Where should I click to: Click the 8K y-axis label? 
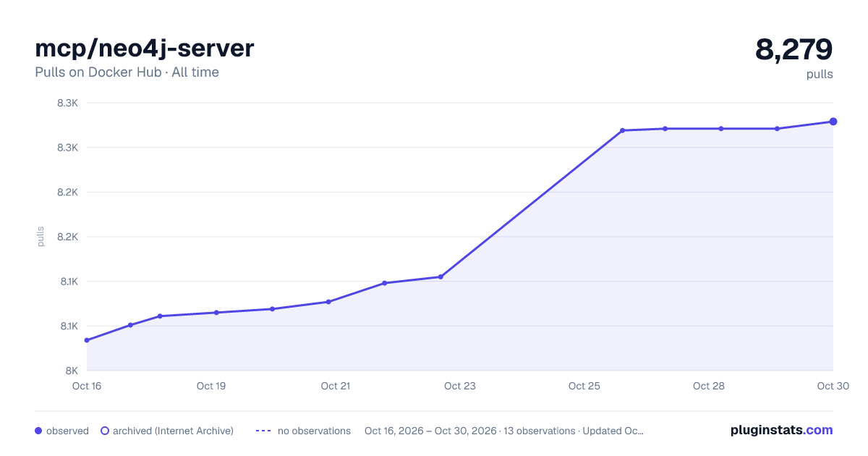coord(72,371)
